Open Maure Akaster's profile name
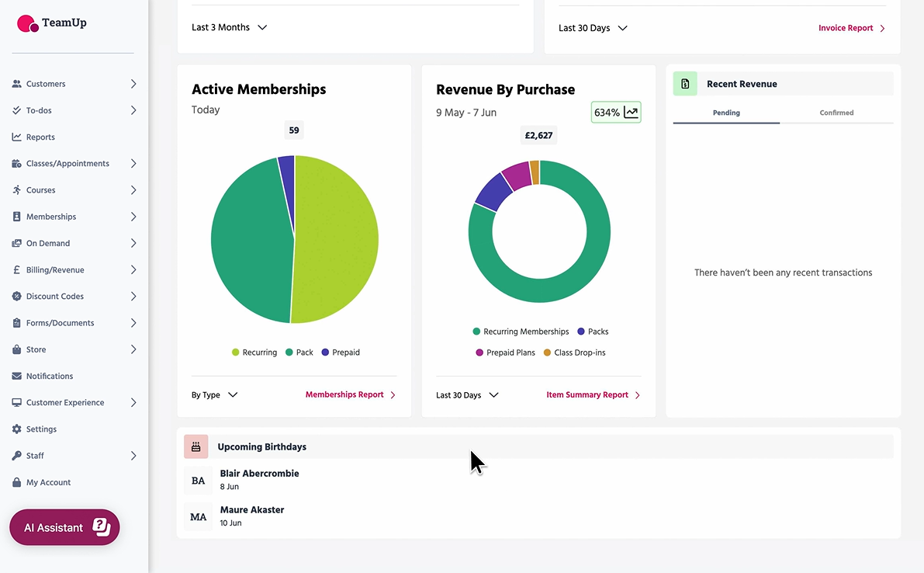The width and height of the screenshot is (924, 573). click(x=251, y=510)
